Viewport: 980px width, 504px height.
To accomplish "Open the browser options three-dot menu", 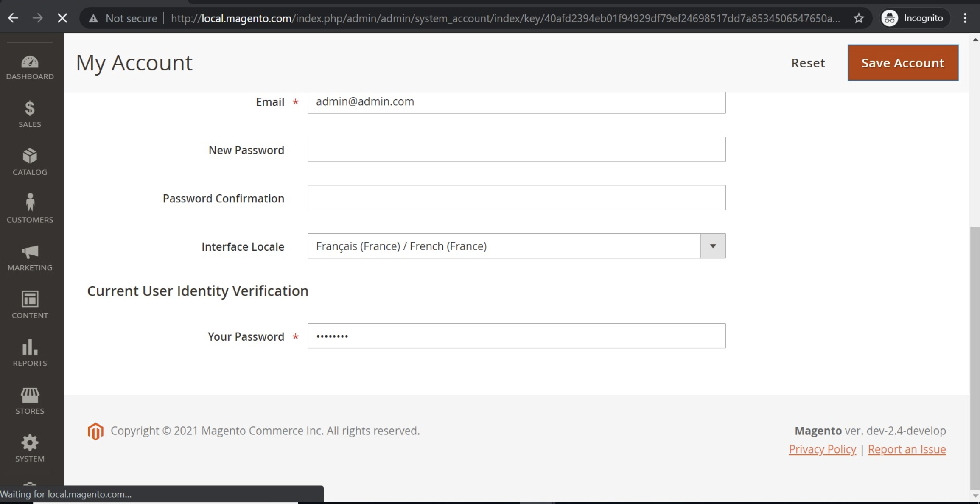I will tap(966, 18).
